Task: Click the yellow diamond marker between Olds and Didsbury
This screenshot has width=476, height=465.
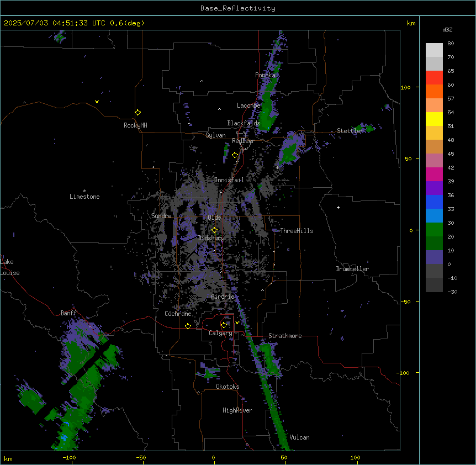Action: 215,230
